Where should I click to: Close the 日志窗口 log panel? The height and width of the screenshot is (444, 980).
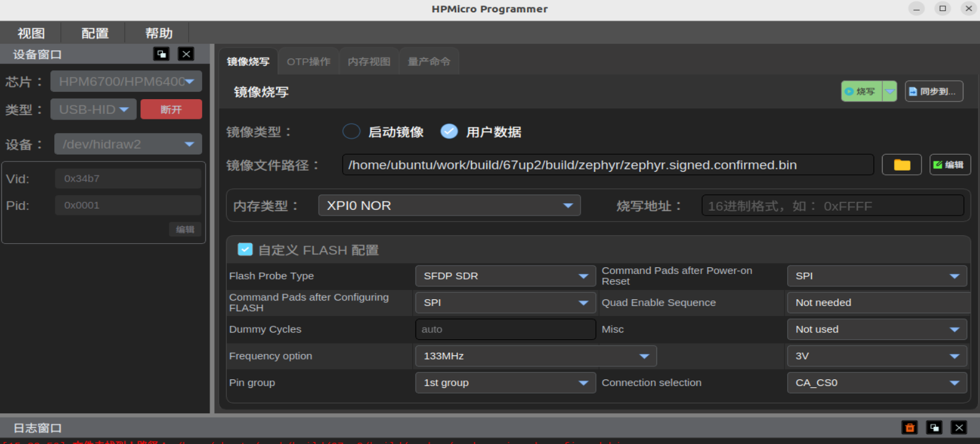pos(959,427)
